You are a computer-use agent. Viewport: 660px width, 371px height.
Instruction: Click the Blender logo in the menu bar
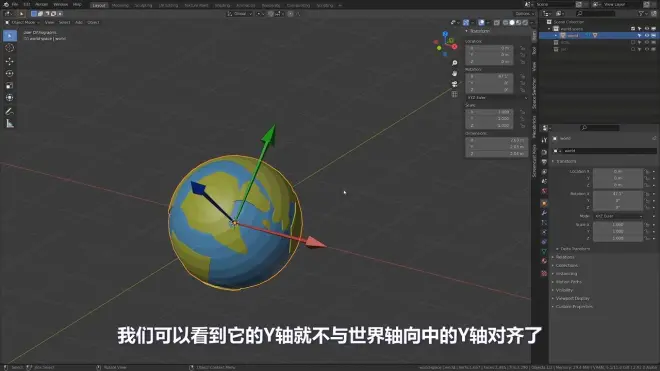tap(6, 4)
